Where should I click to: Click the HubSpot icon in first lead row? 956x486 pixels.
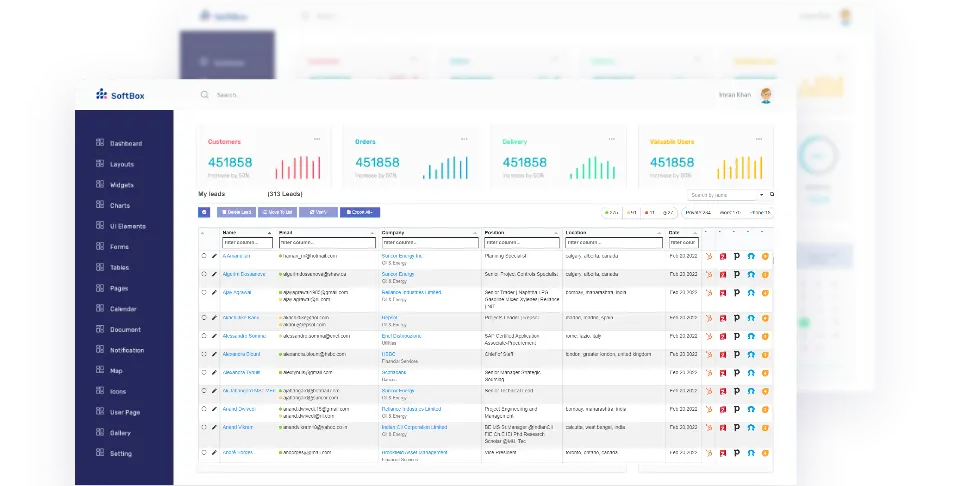[709, 256]
